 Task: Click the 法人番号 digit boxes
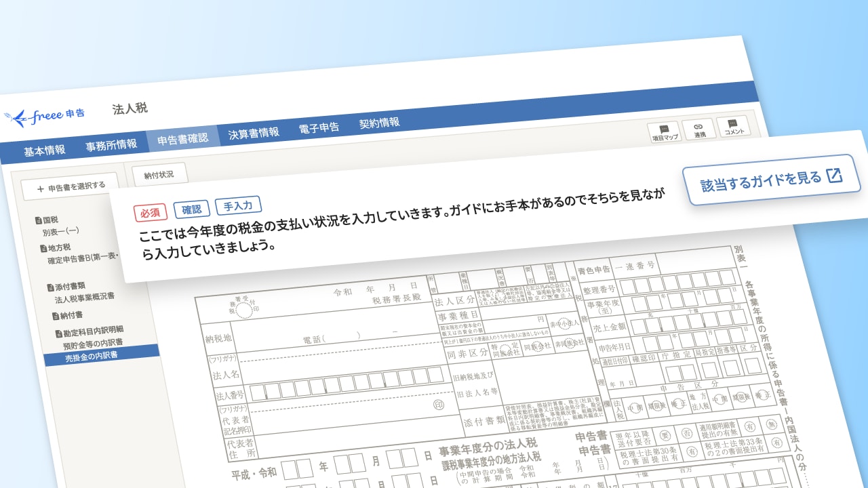347,382
